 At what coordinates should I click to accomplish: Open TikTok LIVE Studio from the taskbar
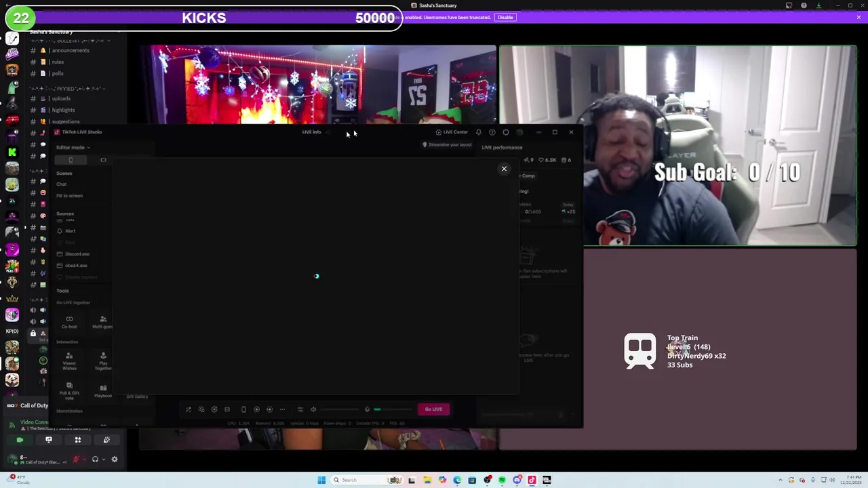532,480
